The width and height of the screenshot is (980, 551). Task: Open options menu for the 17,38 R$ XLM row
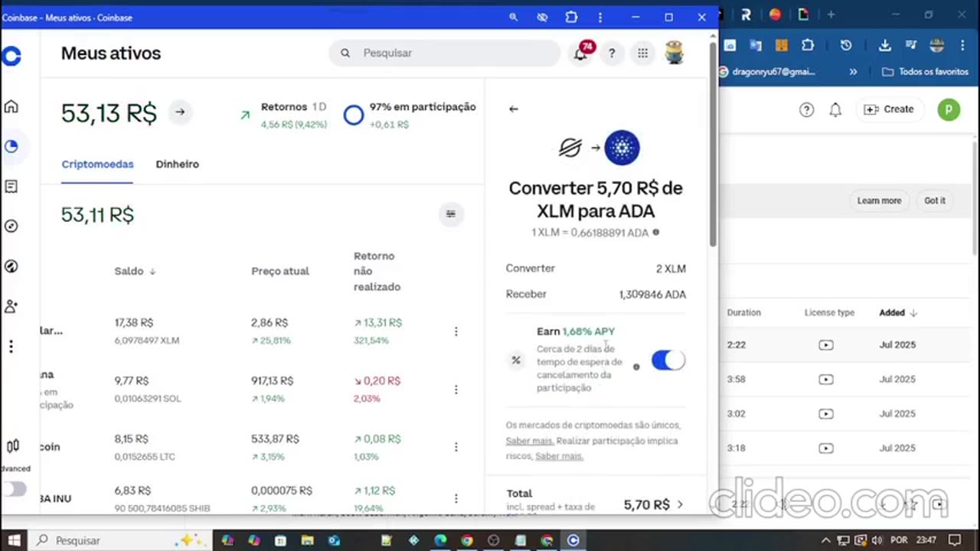point(456,331)
